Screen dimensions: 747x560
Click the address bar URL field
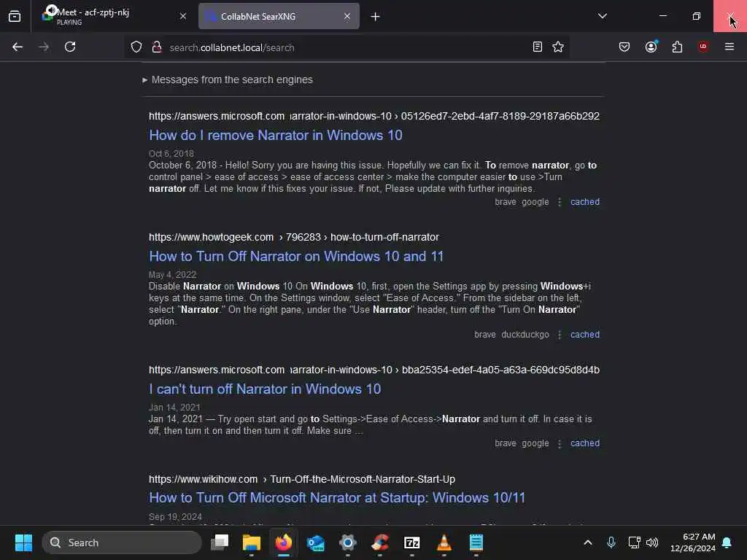(347, 47)
